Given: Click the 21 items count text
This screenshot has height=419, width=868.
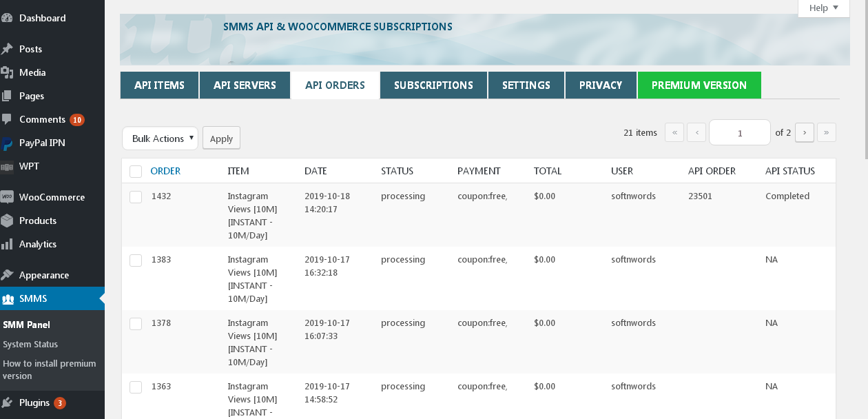Looking at the screenshot, I should coord(640,132).
